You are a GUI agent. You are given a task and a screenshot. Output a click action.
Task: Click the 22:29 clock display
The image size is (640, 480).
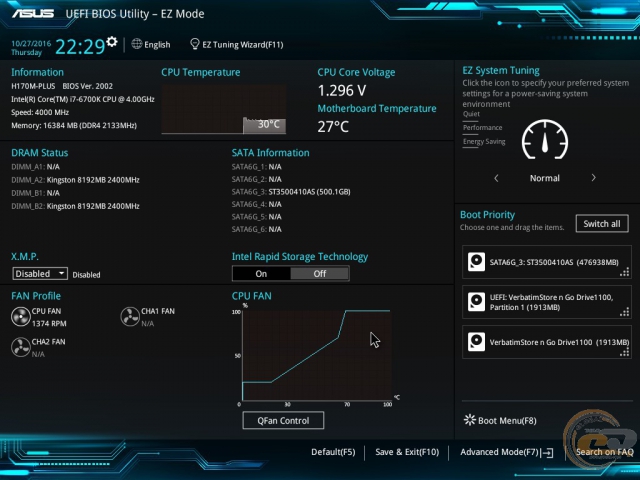[80, 46]
